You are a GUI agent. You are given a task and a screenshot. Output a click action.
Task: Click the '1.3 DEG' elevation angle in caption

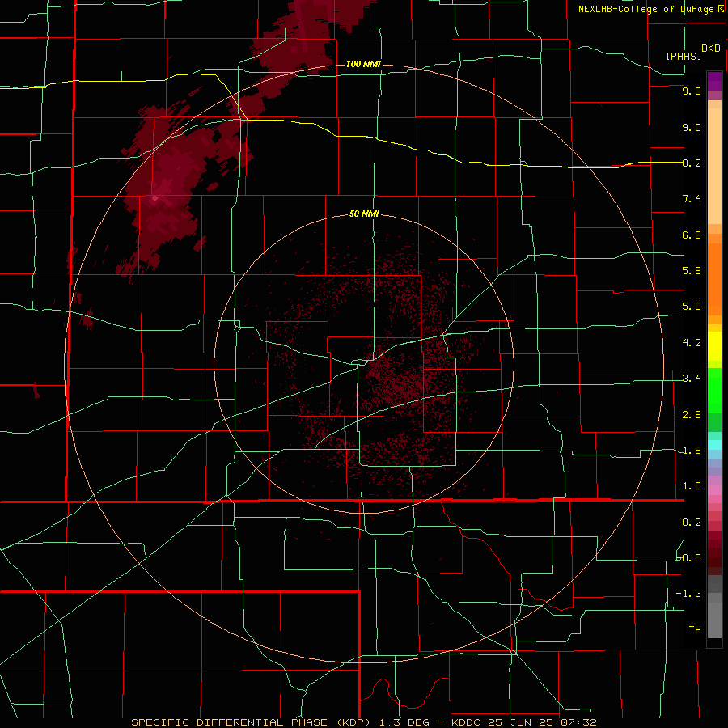(x=404, y=722)
